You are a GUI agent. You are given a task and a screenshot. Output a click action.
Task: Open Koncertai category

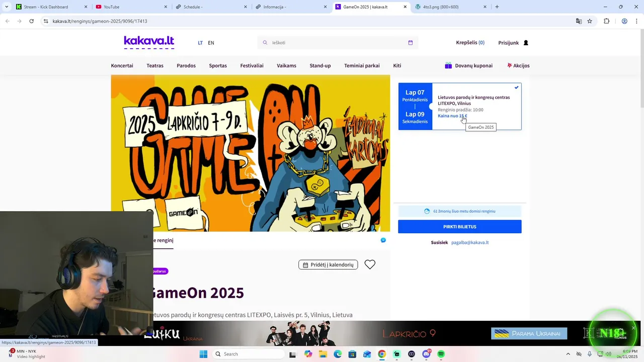(x=122, y=66)
